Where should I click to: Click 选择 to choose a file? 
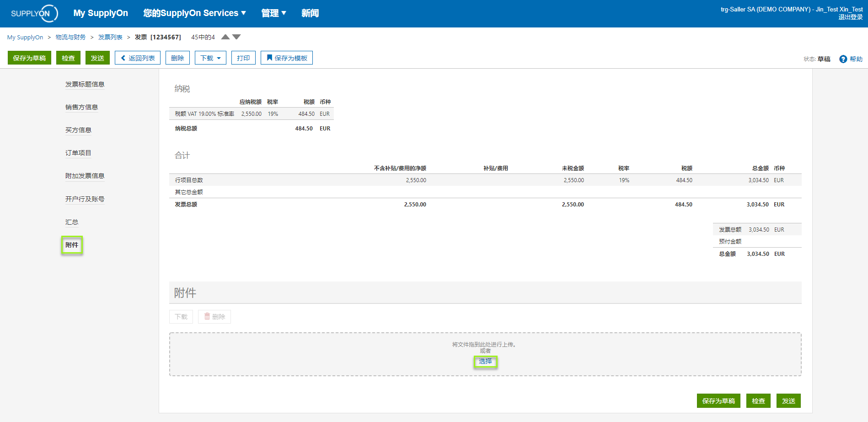[485, 362]
